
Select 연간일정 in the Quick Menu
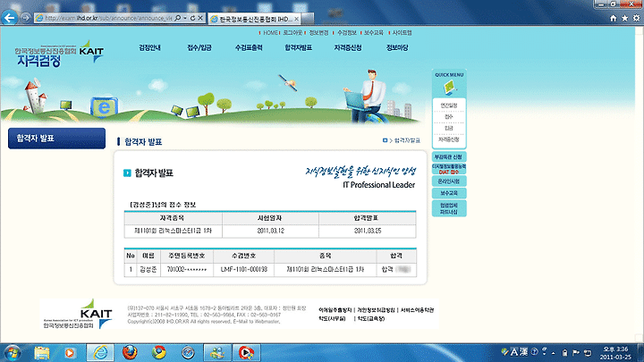click(x=449, y=105)
